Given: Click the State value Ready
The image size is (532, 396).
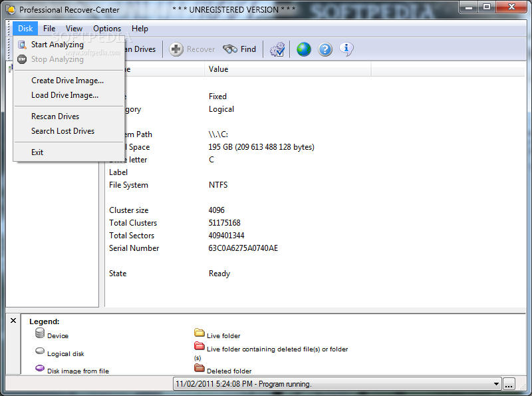Looking at the screenshot, I should (219, 274).
